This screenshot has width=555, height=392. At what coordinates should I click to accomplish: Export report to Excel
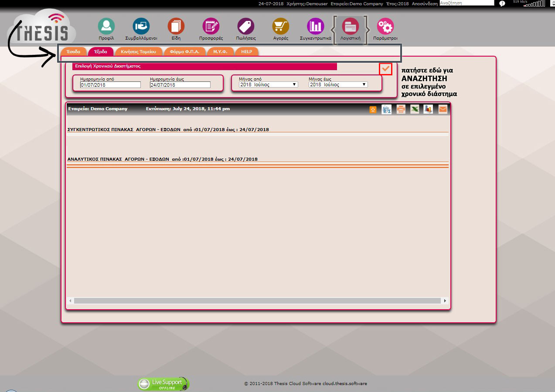(415, 109)
